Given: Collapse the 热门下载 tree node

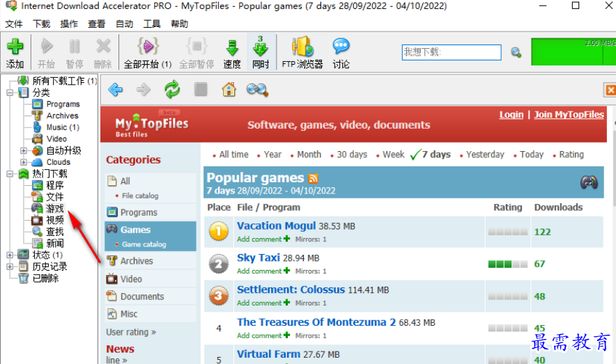Looking at the screenshot, I should 10,174.
